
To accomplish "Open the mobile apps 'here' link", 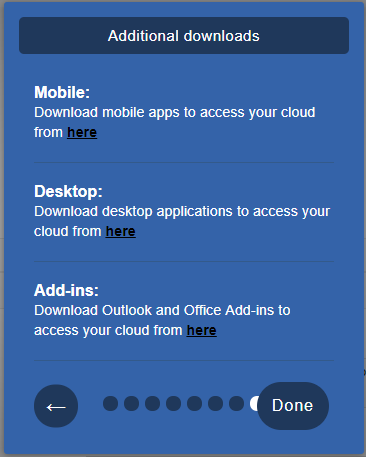I will (82, 132).
